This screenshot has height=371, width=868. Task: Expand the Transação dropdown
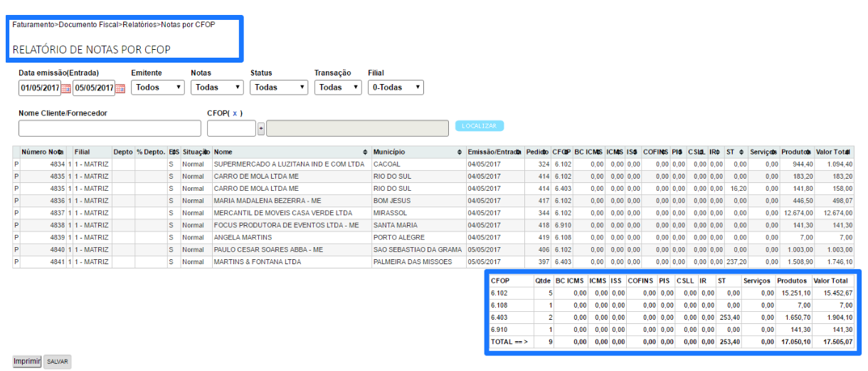pos(338,88)
